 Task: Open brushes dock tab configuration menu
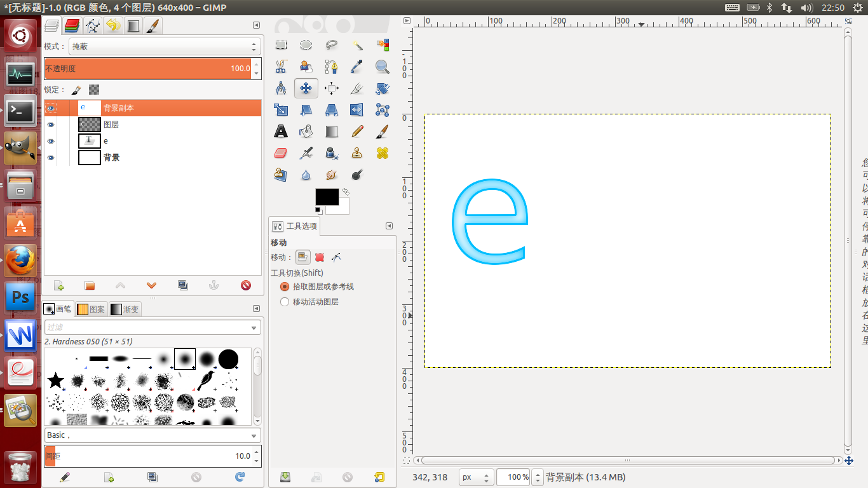[256, 309]
